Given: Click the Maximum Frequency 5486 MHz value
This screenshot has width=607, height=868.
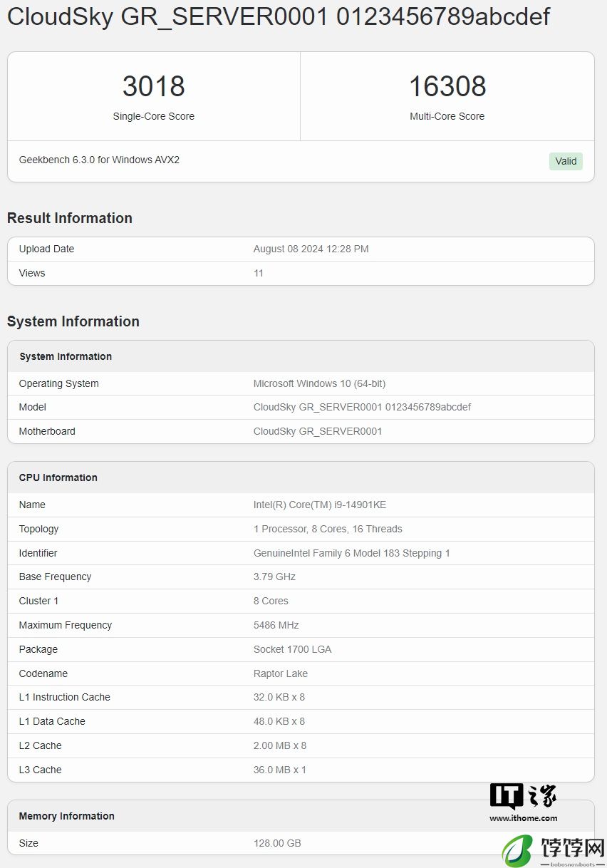Looking at the screenshot, I should (x=276, y=625).
